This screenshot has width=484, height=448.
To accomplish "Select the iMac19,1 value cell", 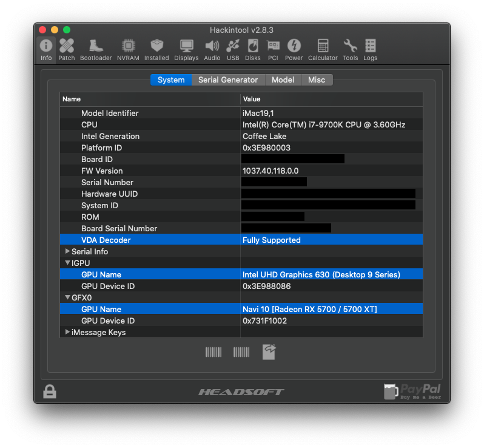I will (258, 113).
